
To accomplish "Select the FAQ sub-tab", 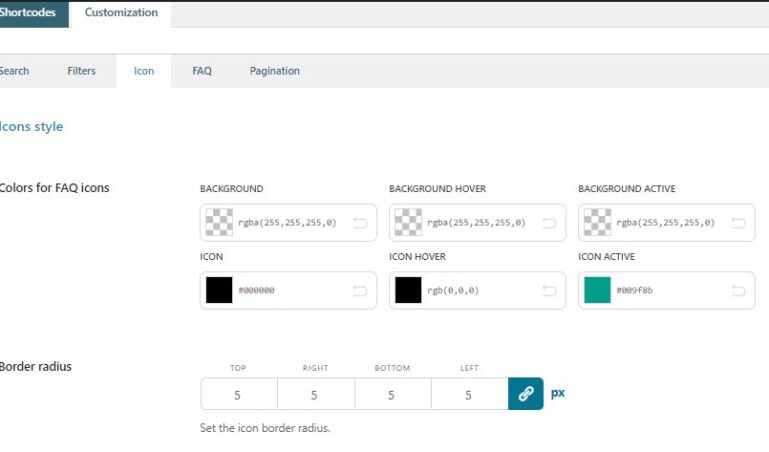I will pos(202,71).
